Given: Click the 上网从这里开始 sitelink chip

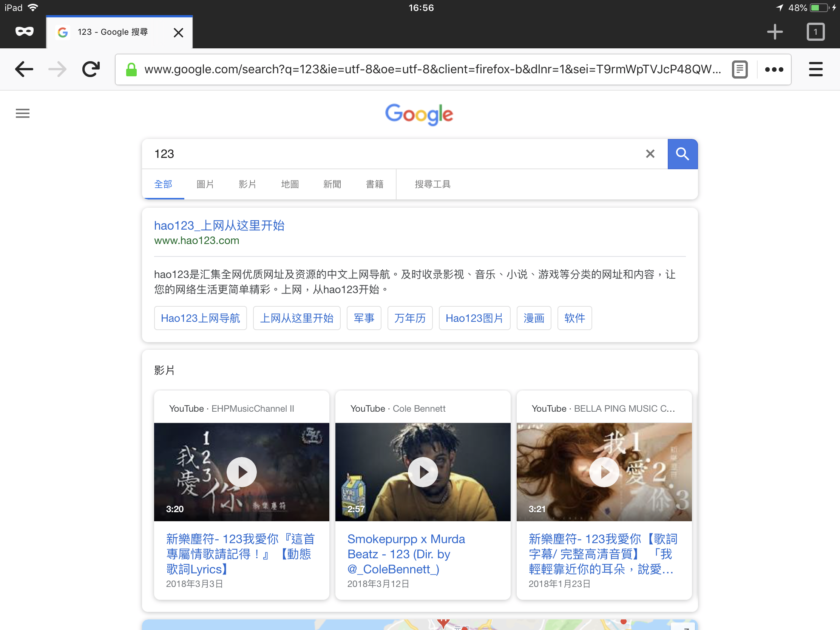Looking at the screenshot, I should click(296, 318).
